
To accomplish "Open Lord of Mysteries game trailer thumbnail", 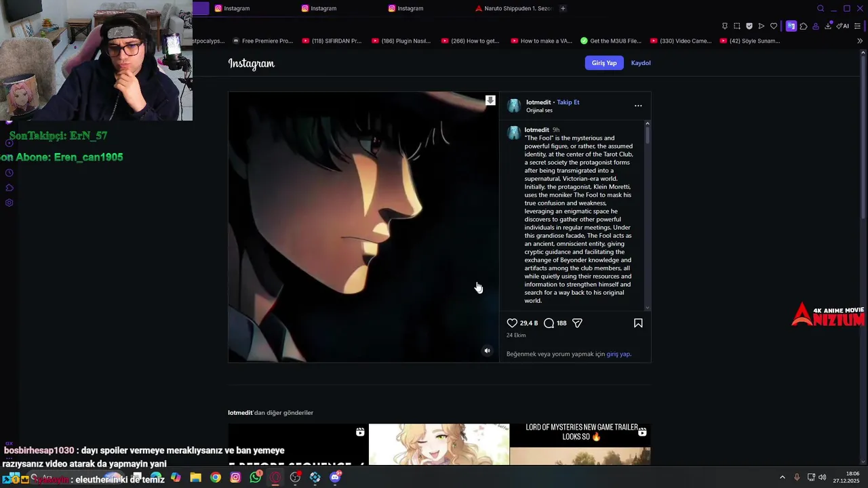I will click(x=580, y=445).
